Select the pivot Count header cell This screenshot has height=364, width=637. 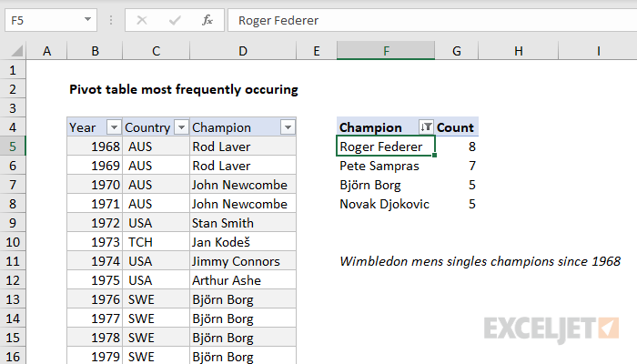(457, 127)
